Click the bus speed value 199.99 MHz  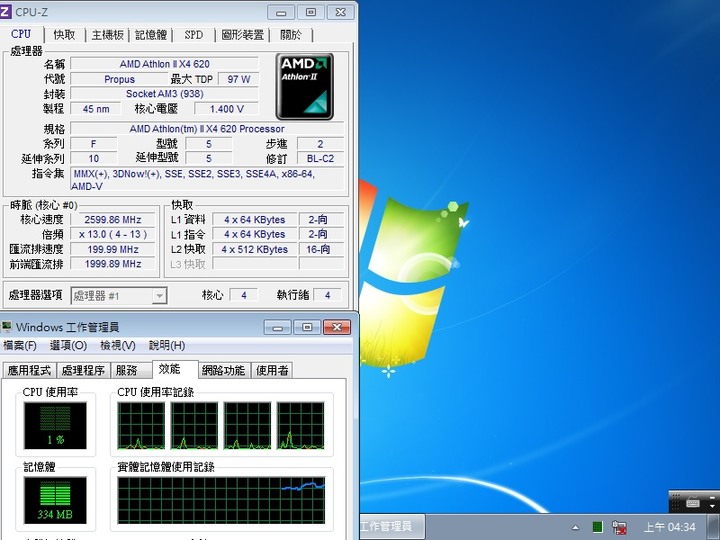click(112, 249)
